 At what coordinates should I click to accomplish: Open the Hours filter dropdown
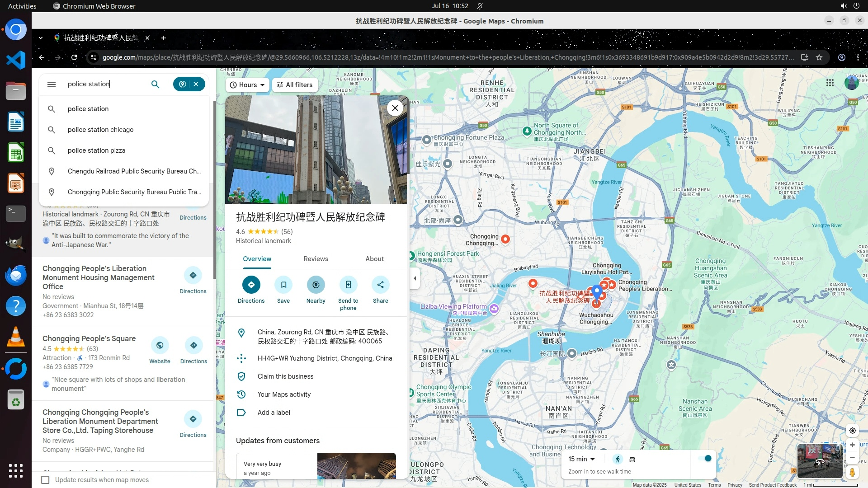tap(247, 85)
